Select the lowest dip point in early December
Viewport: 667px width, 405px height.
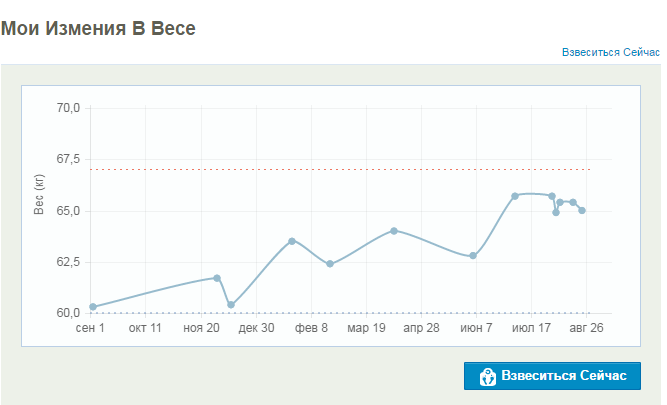231,305
